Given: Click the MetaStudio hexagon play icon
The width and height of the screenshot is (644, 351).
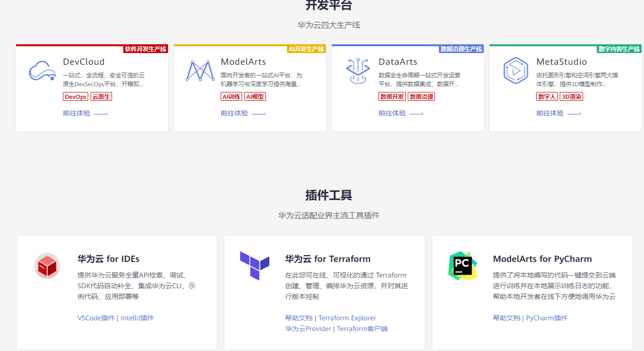Looking at the screenshot, I should [516, 71].
